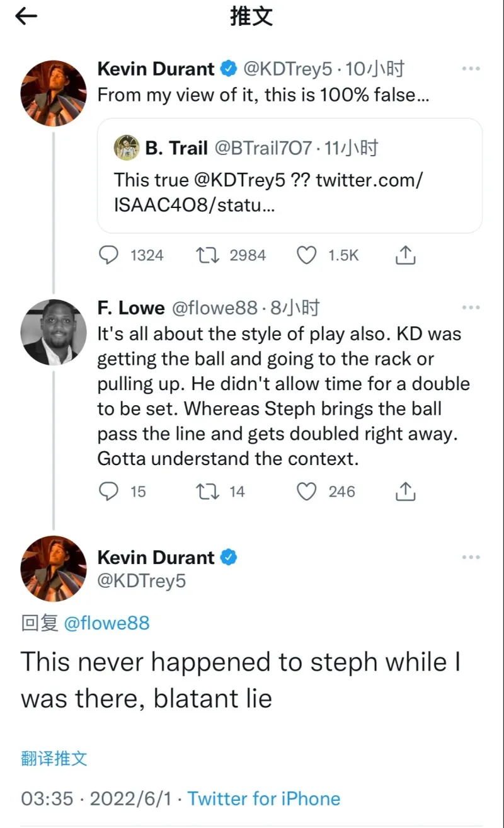Reply to Kevin Durant's first tweet
The width and height of the screenshot is (504, 828).
[110, 255]
